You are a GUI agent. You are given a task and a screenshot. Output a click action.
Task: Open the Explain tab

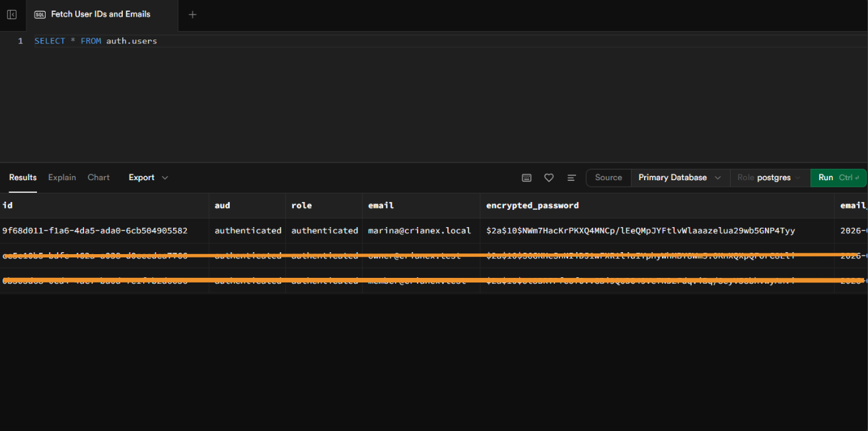(x=62, y=178)
